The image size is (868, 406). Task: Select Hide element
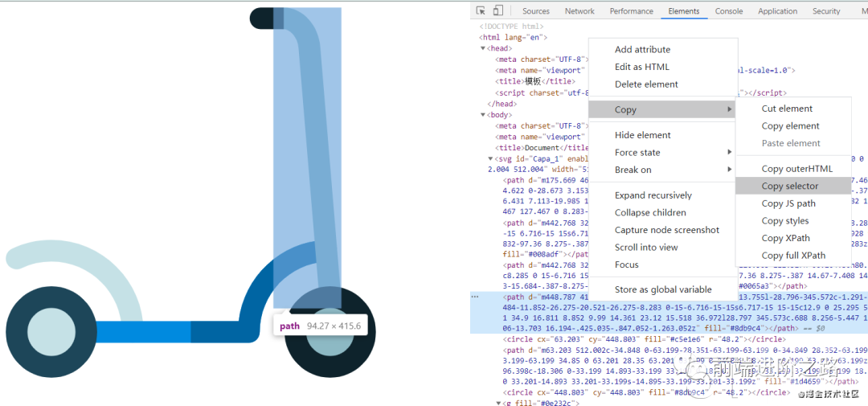coord(643,135)
